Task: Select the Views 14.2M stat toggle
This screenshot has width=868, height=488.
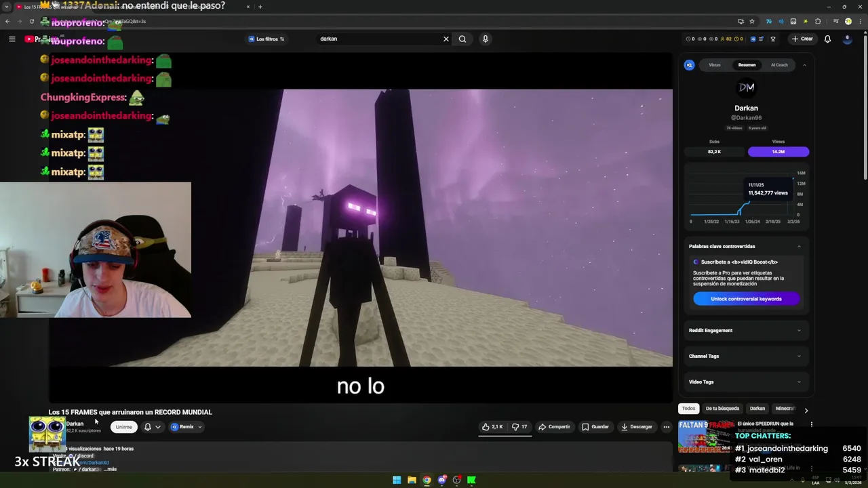Action: (x=778, y=152)
